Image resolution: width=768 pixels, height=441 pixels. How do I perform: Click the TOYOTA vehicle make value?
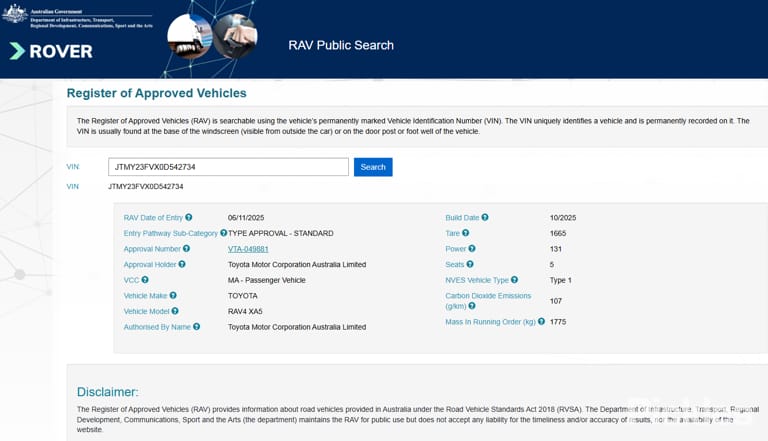pos(242,296)
